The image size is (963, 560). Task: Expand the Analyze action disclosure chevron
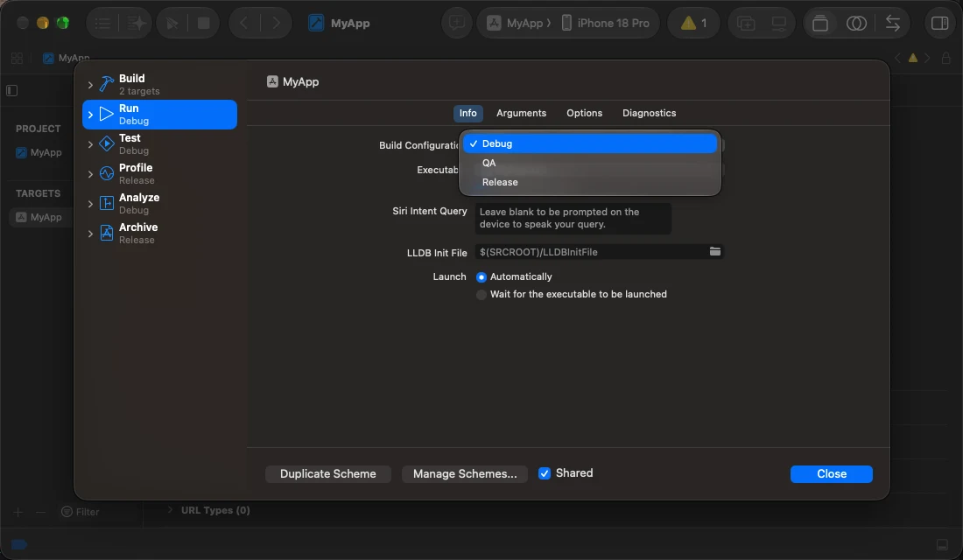[90, 204]
